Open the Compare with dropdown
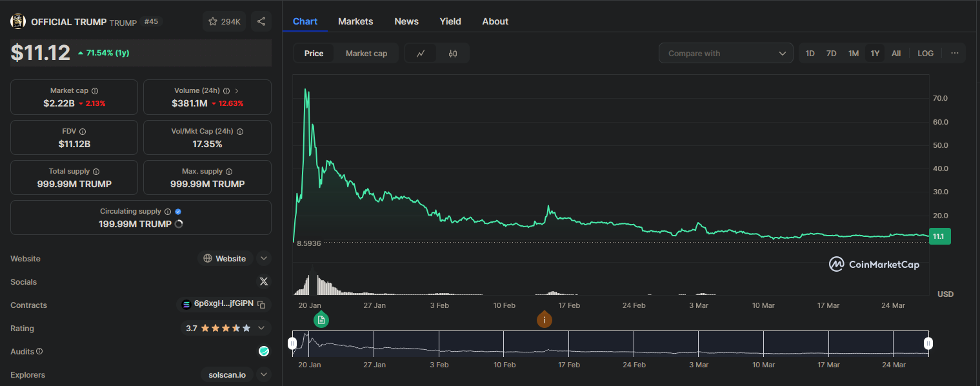 pyautogui.click(x=726, y=53)
